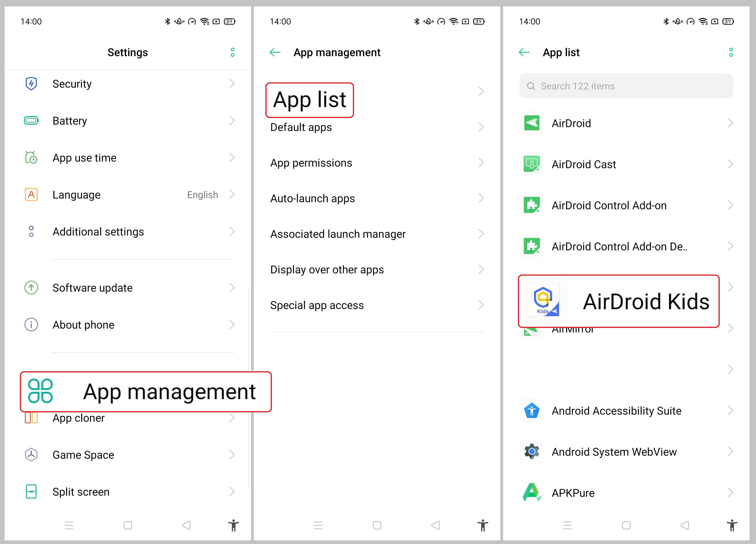
Task: Tap the Battery icon in Settings
Action: [x=31, y=120]
